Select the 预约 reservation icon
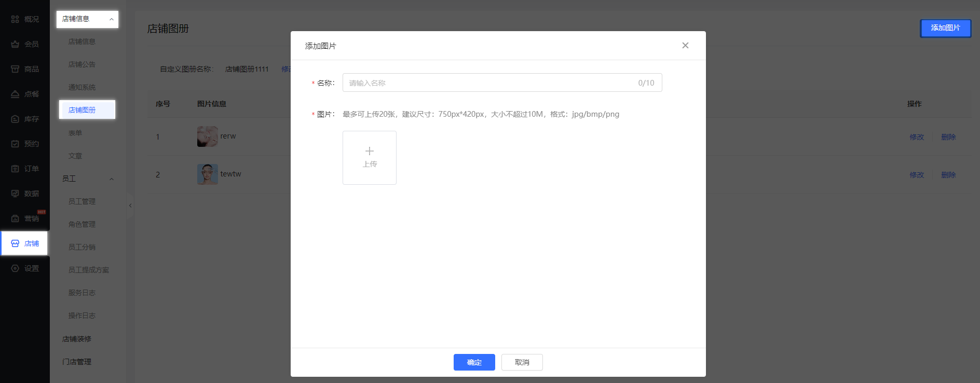The height and width of the screenshot is (383, 980). pyautogui.click(x=15, y=144)
